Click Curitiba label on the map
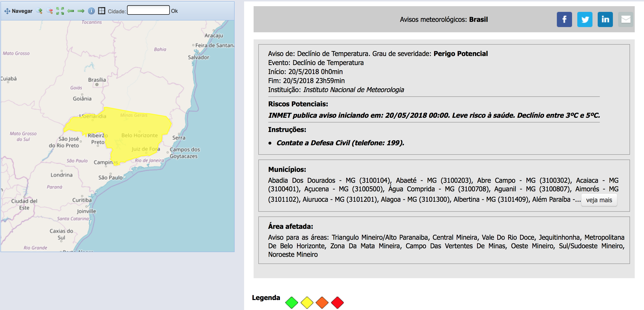 coord(82,200)
